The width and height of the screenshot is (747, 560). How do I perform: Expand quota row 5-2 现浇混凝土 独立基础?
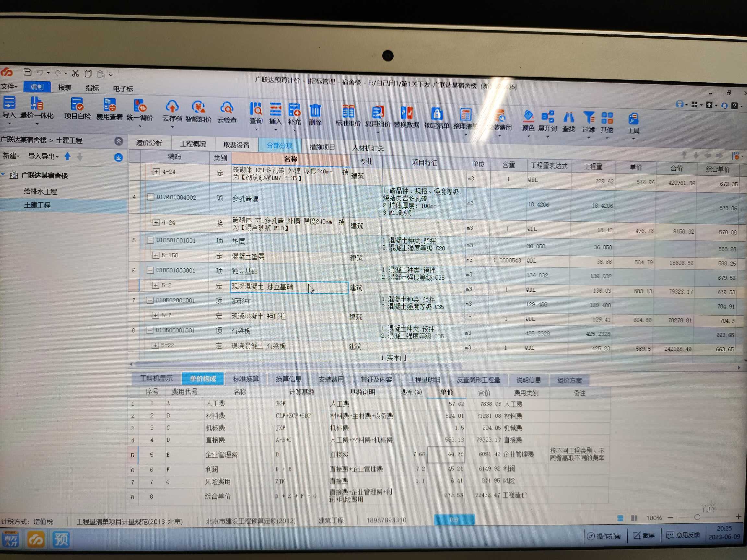click(x=155, y=285)
